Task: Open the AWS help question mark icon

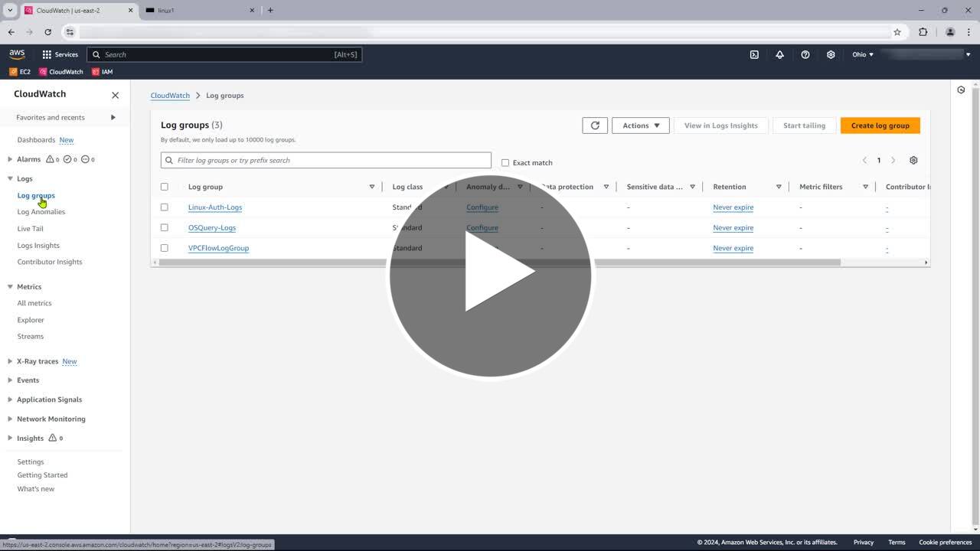Action: (x=805, y=54)
